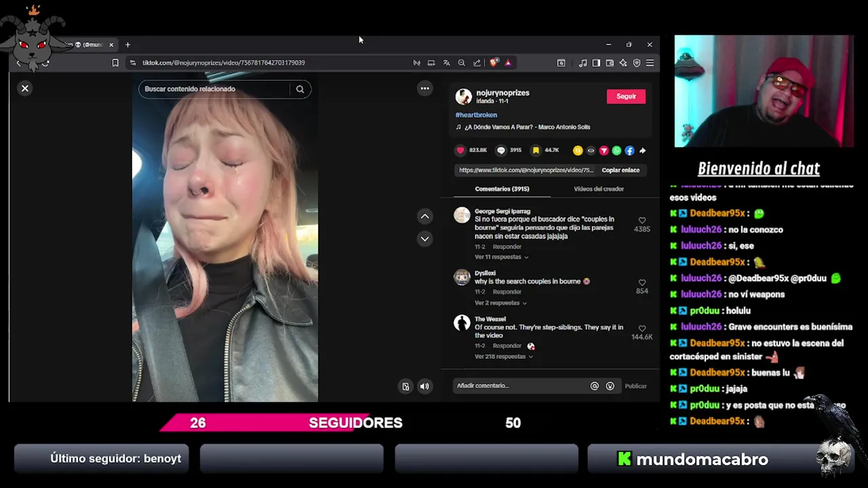This screenshot has height=488, width=868.
Task: Open the #heartbroken hashtag
Action: pos(476,115)
